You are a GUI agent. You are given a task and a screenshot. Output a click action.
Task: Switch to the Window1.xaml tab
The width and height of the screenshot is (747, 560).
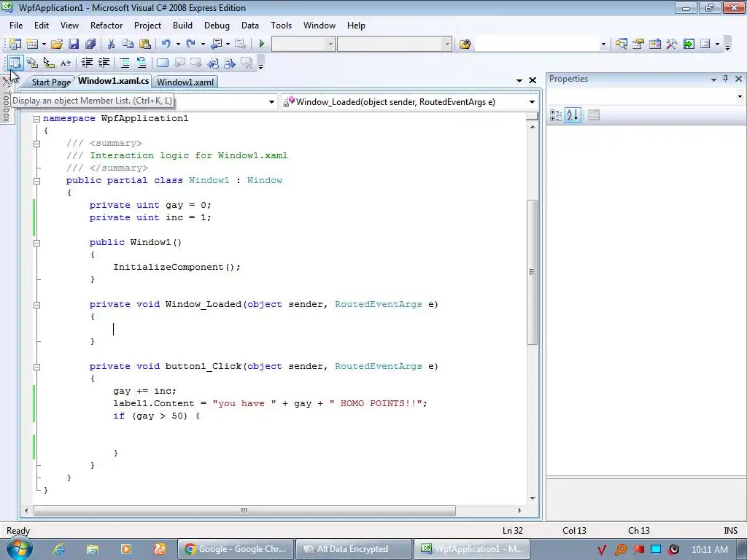(x=185, y=82)
